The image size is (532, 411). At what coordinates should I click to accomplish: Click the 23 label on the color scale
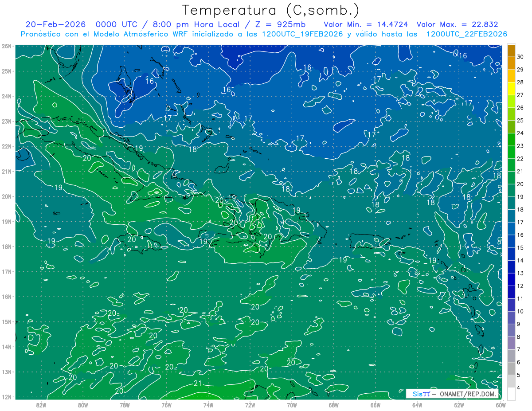(x=520, y=146)
